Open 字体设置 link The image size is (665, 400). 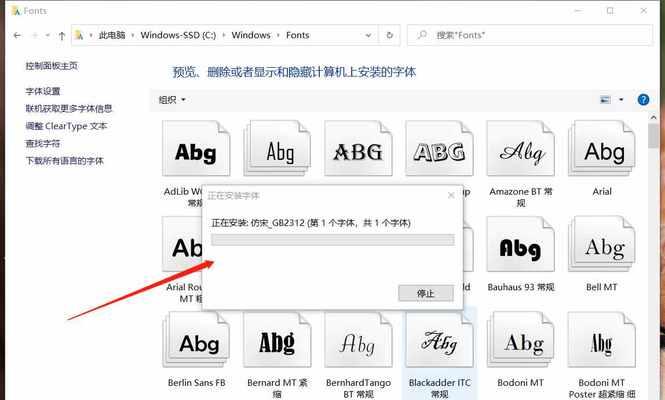(x=43, y=91)
